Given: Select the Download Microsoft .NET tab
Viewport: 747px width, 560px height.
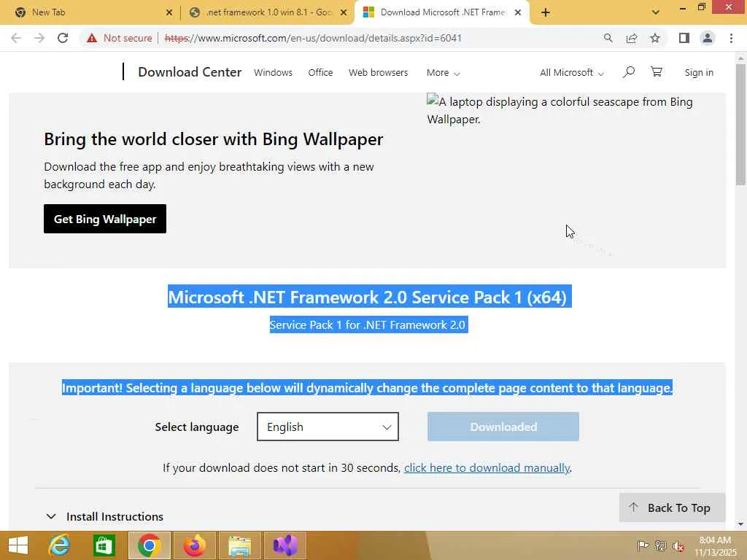Looking at the screenshot, I should [442, 12].
